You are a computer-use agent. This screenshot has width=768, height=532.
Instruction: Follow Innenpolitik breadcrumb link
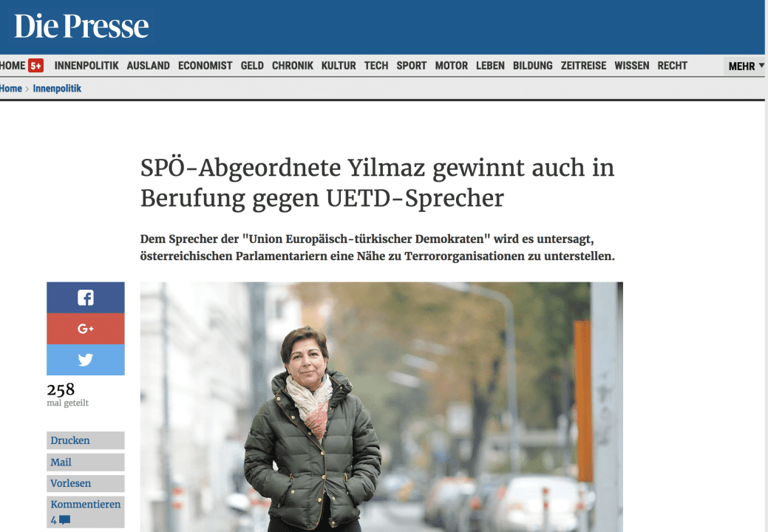pos(57,89)
